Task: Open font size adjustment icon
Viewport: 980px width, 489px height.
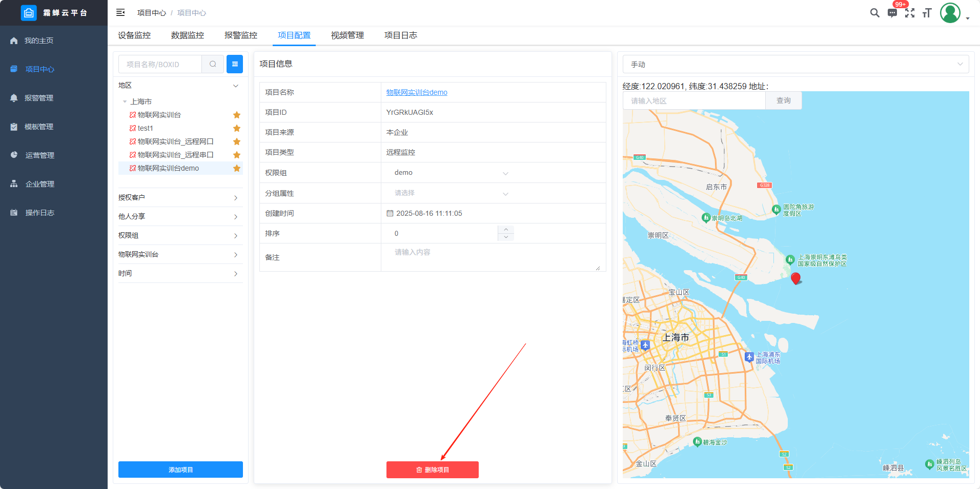Action: point(927,13)
